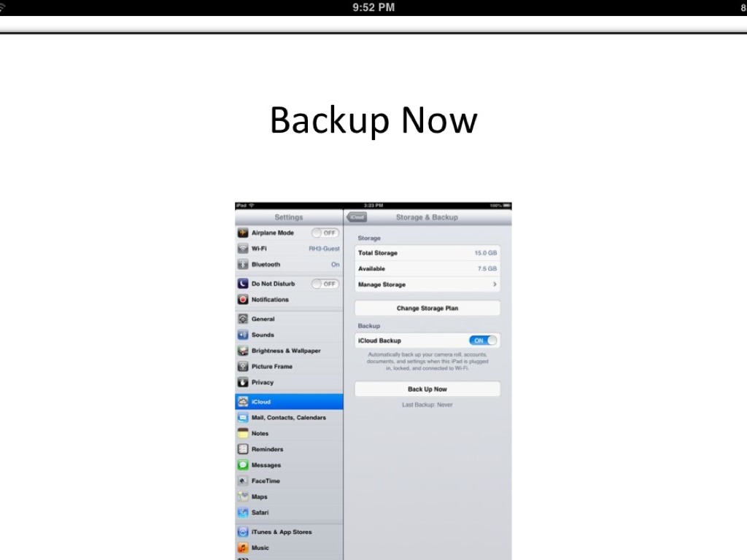Image resolution: width=747 pixels, height=560 pixels.
Task: Select iCloud in settings sidebar
Action: click(x=289, y=402)
